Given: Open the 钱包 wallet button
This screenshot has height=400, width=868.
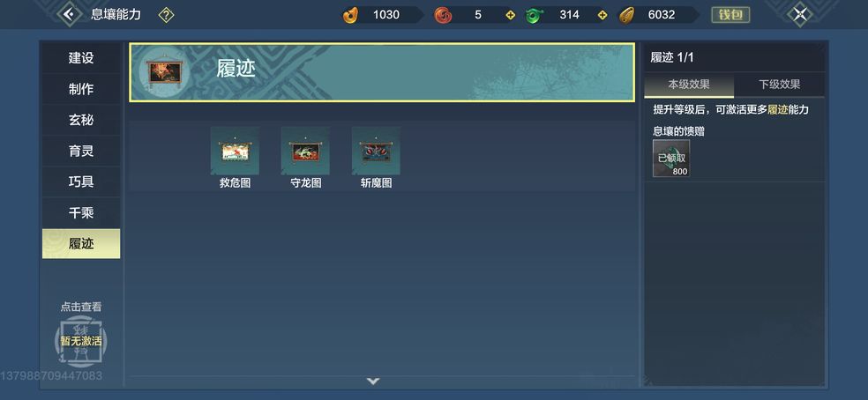Looking at the screenshot, I should [730, 15].
